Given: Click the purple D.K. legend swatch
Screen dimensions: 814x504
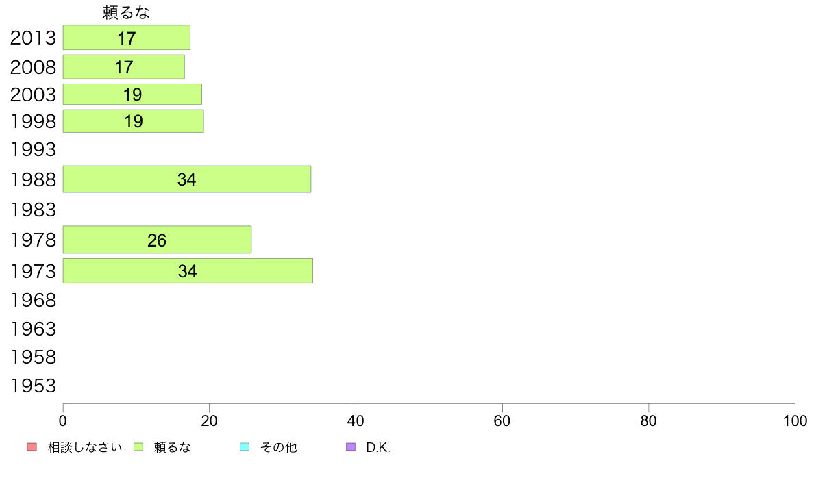Looking at the screenshot, I should click(x=351, y=447).
